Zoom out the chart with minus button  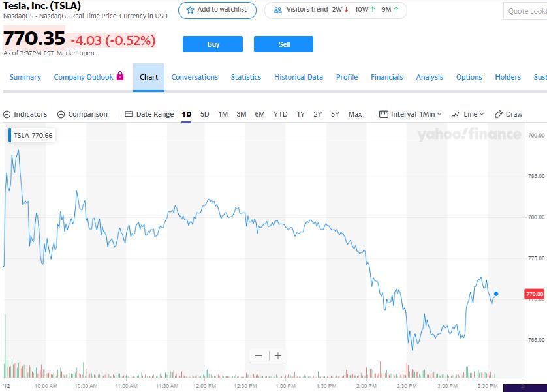[258, 355]
